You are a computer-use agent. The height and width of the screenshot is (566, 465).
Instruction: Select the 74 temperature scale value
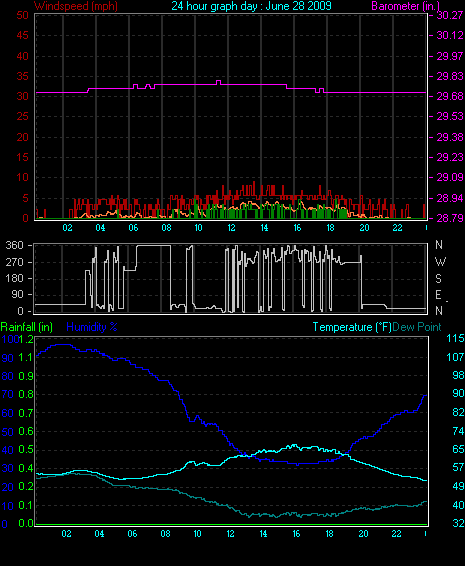coord(458,431)
